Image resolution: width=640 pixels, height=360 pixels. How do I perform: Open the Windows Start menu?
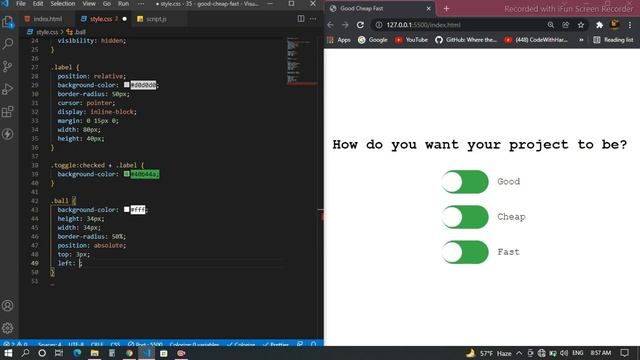tap(8, 353)
